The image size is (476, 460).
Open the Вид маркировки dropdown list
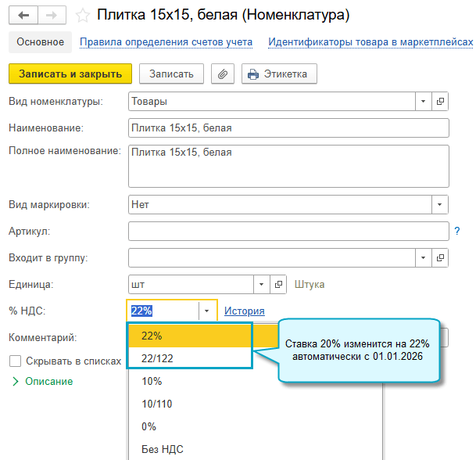[x=439, y=205]
